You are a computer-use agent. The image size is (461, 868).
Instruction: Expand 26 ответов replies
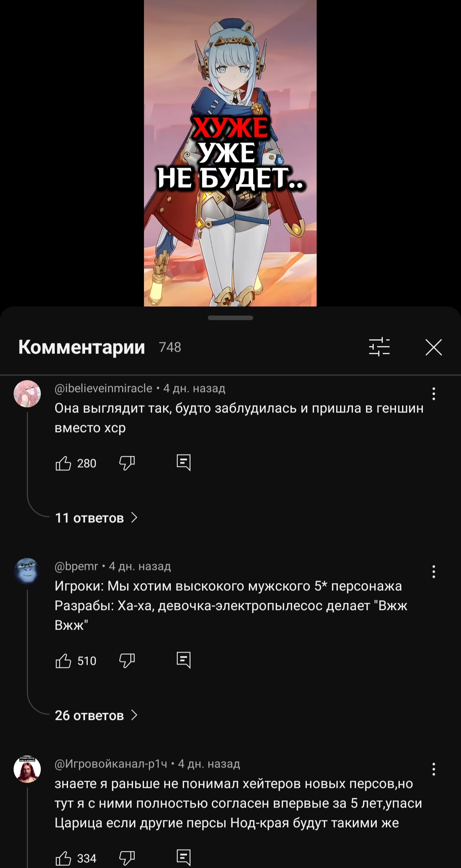(x=96, y=715)
